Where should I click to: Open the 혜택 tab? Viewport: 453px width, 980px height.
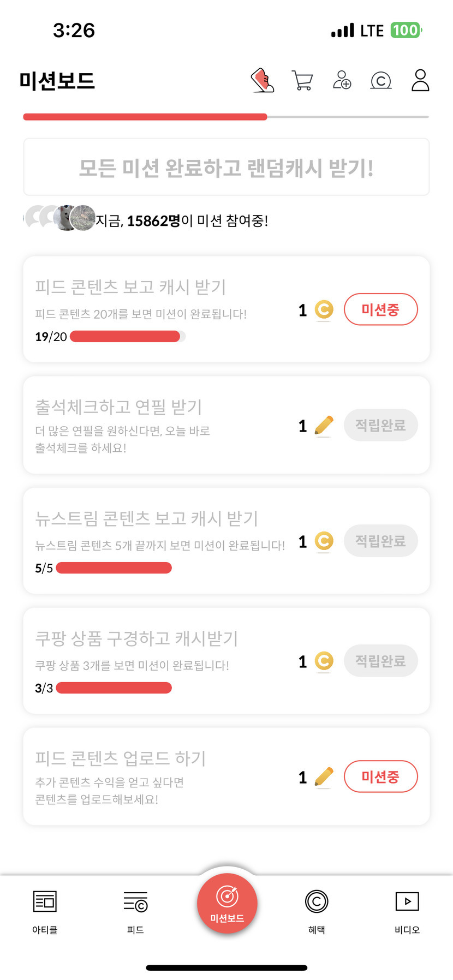coord(317,909)
